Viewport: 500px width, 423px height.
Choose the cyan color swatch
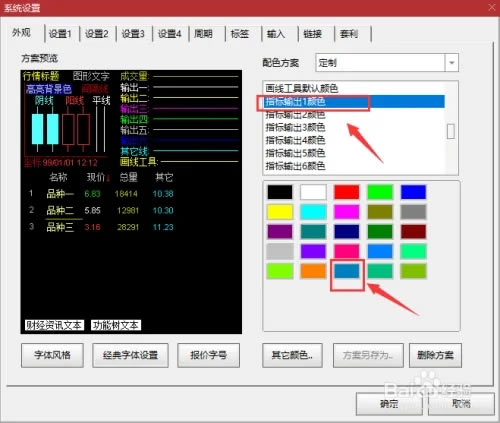click(313, 212)
